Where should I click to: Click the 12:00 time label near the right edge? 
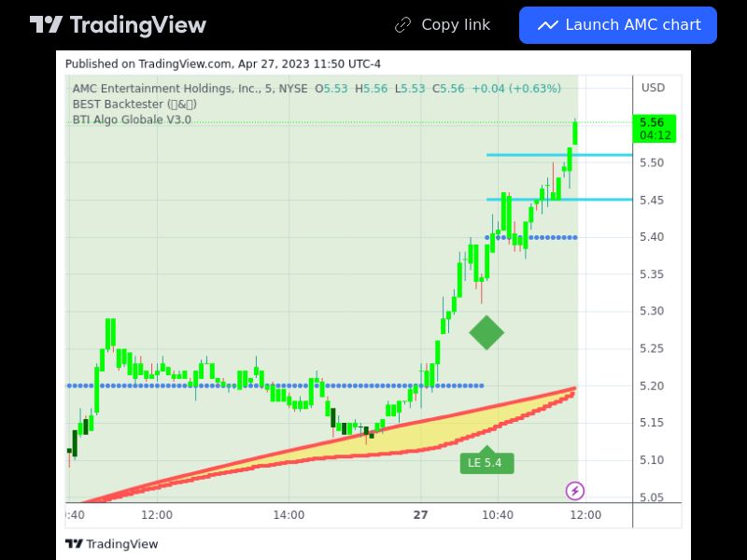tap(585, 515)
